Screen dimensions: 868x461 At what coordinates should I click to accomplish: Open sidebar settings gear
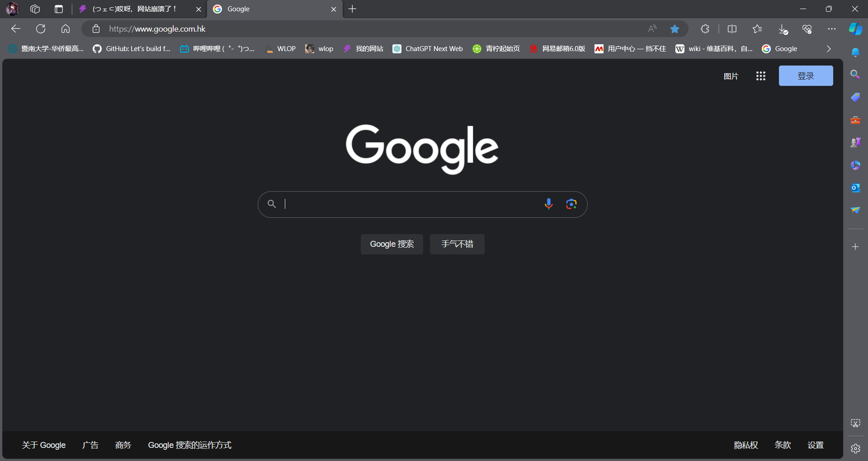855,448
